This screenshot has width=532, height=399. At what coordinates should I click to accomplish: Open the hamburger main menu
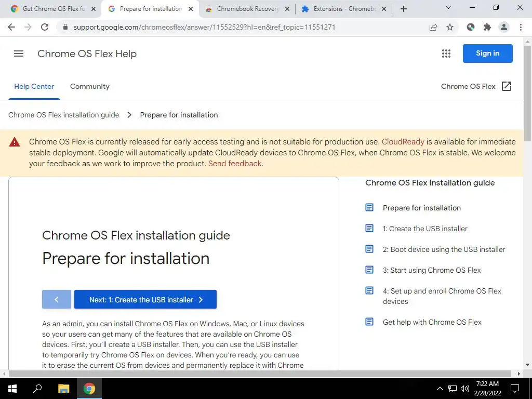19,54
